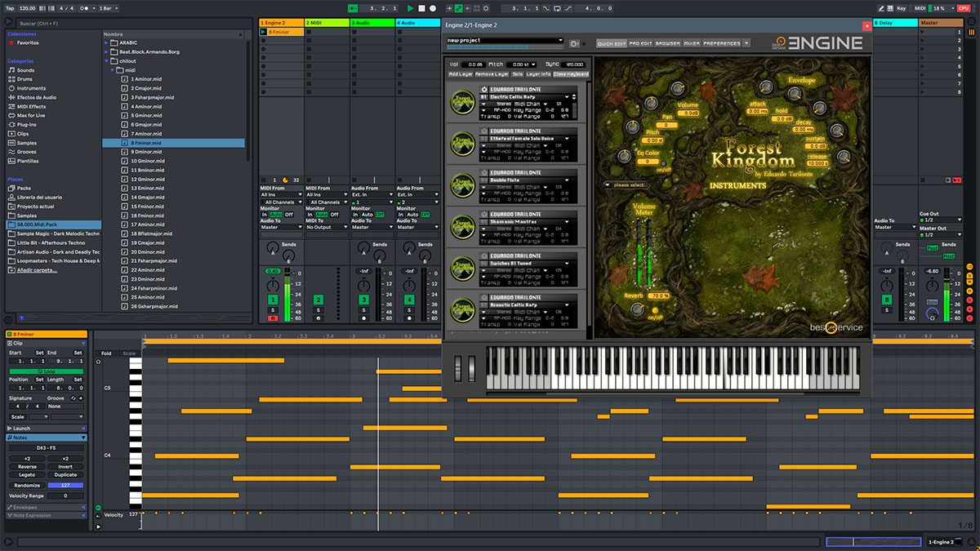Select the 120.00 tempo field

pos(27,8)
